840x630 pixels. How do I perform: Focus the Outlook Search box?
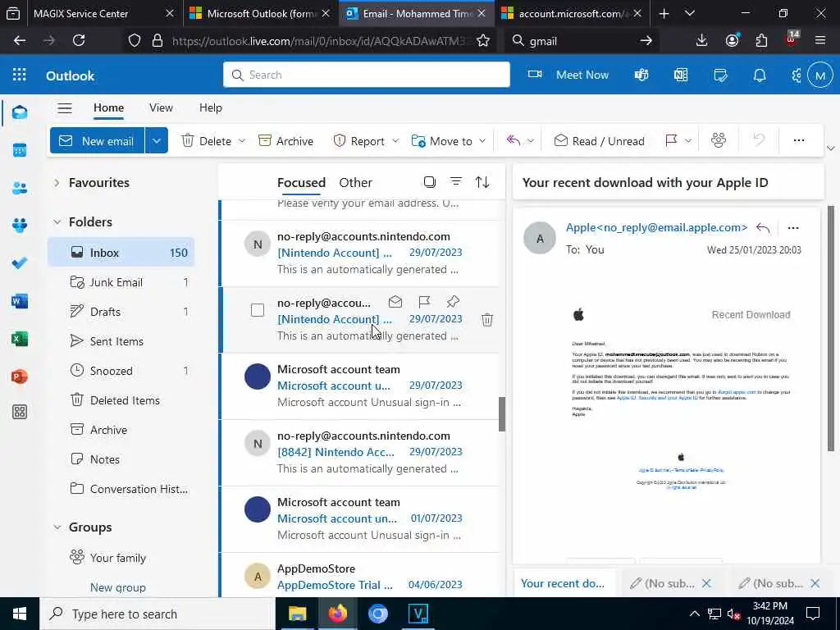coord(367,75)
